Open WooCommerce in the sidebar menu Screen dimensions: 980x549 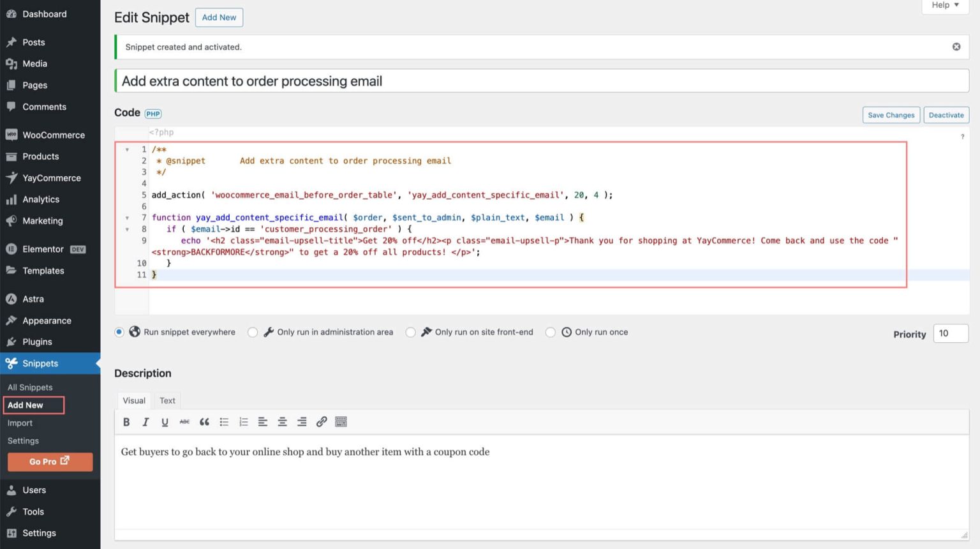click(54, 135)
